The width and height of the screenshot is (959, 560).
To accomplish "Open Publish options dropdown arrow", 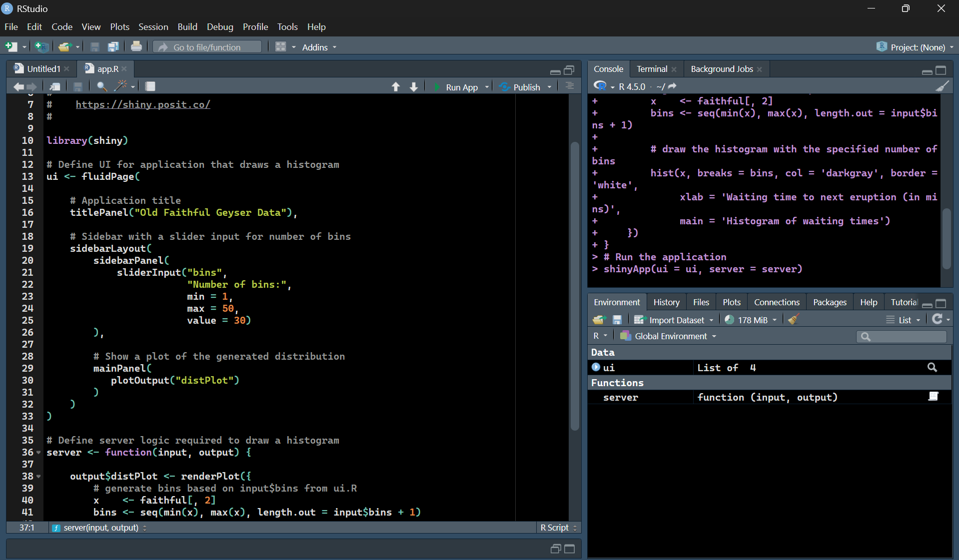I will 549,87.
